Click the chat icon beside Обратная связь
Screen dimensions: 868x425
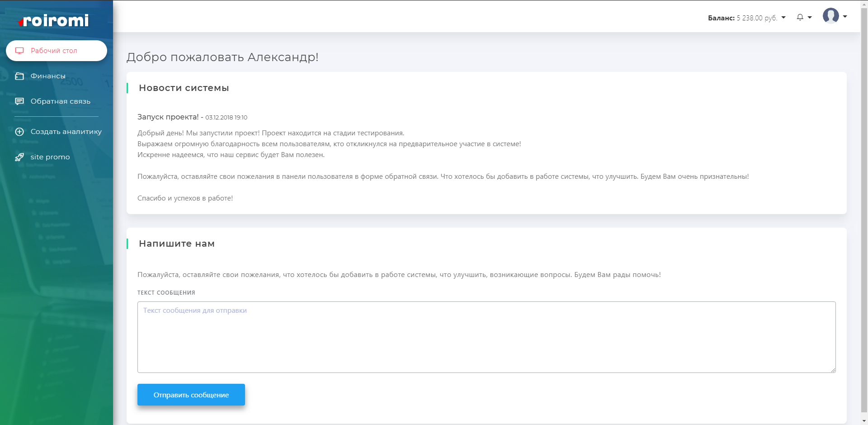pos(19,101)
